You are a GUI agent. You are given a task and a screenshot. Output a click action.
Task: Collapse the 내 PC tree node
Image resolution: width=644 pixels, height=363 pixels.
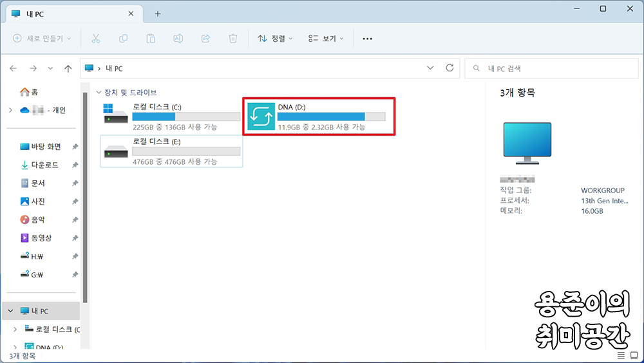tap(11, 311)
